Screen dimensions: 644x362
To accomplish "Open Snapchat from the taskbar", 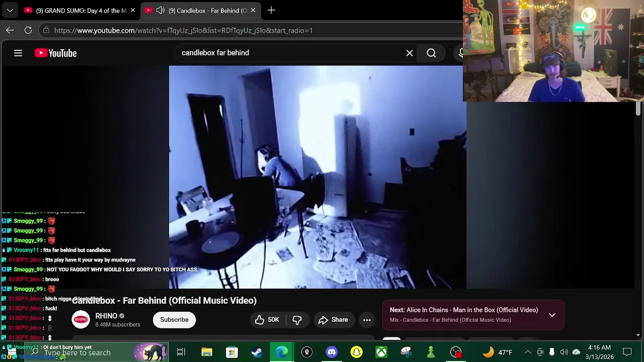I will [356, 352].
